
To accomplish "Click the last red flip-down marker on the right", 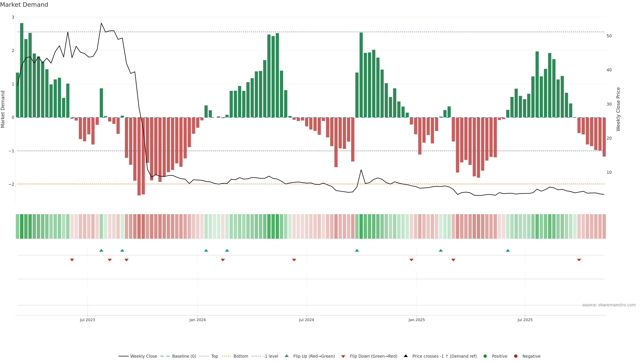I will (579, 260).
